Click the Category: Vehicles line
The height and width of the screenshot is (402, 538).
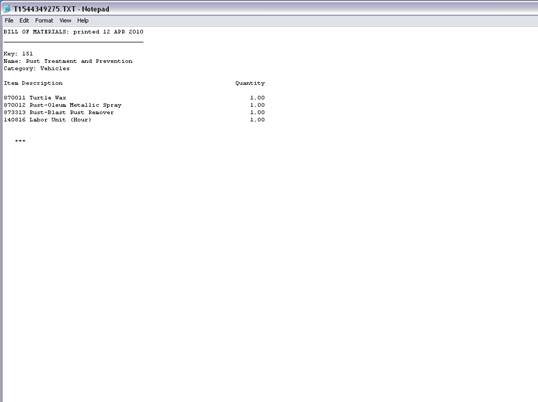coord(37,69)
